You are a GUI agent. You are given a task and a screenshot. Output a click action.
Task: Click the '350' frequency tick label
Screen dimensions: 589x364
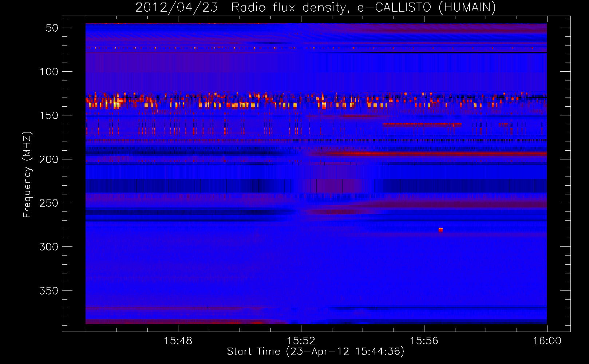point(49,291)
